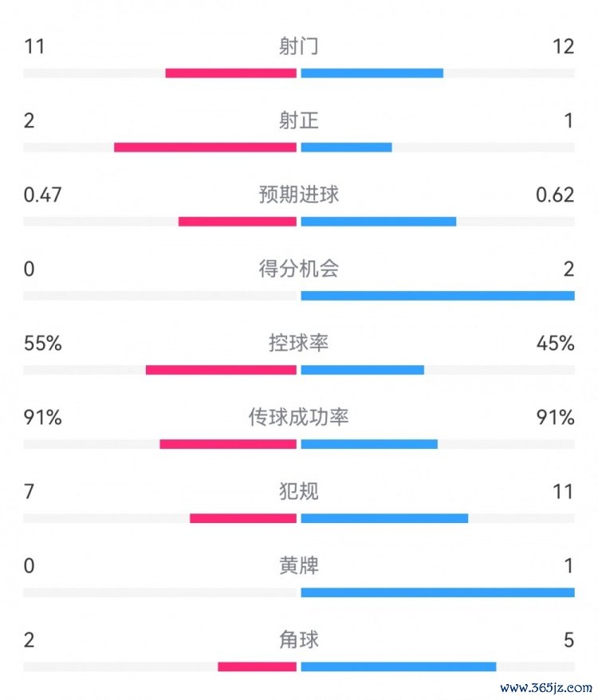Click the 预期进球 label

click(x=299, y=195)
